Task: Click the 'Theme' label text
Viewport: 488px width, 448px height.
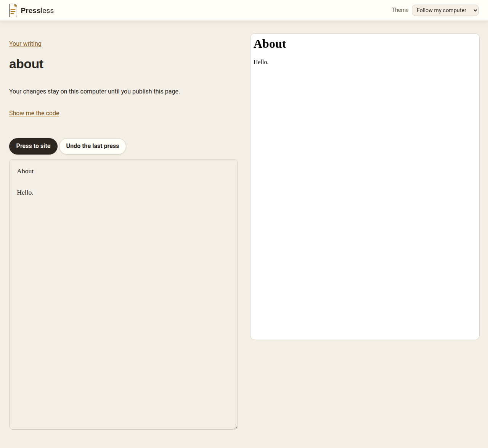Action: point(400,10)
